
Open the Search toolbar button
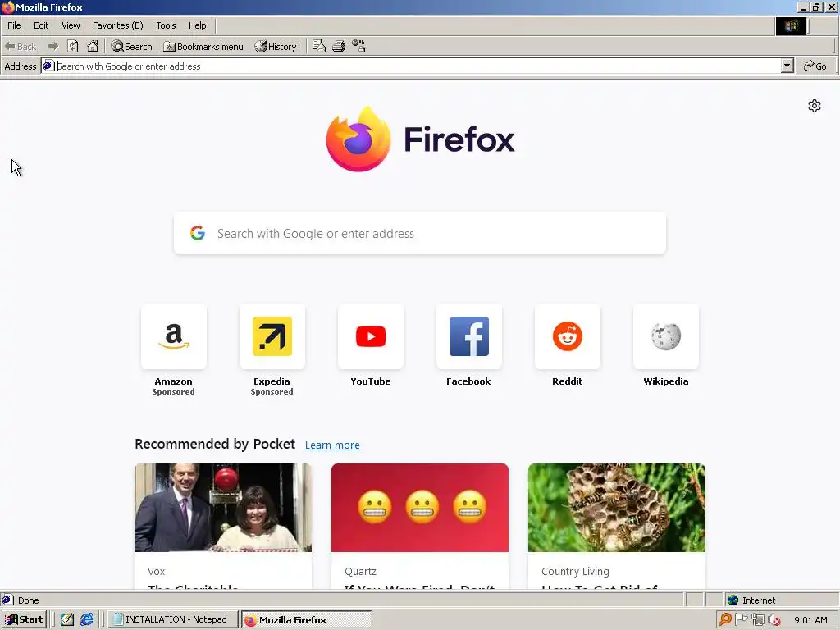(131, 47)
